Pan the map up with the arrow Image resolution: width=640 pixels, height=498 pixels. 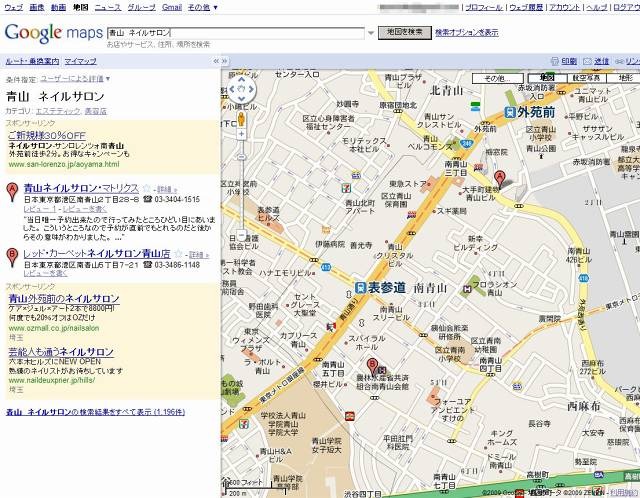242,80
